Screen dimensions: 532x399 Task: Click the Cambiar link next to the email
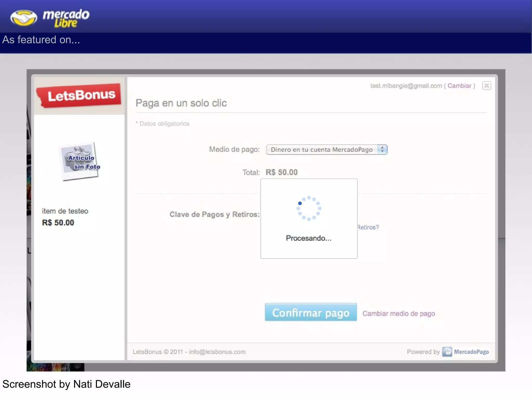[459, 86]
